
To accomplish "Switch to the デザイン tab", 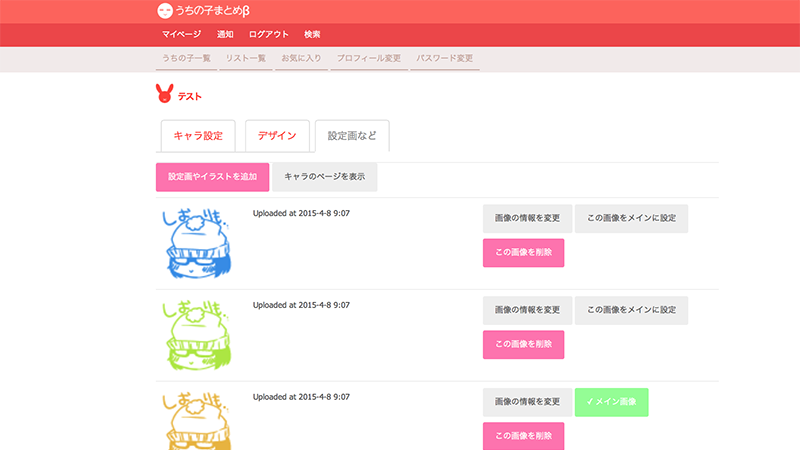I will click(277, 136).
